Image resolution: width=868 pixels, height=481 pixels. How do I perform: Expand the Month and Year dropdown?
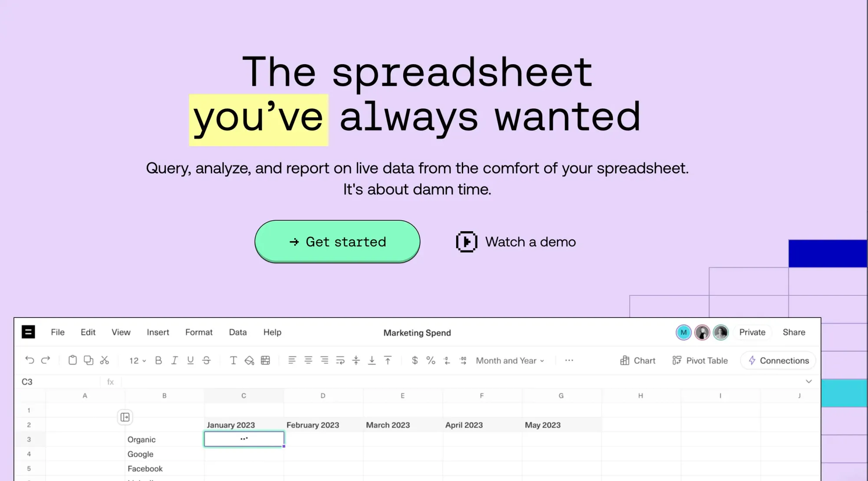[509, 360]
